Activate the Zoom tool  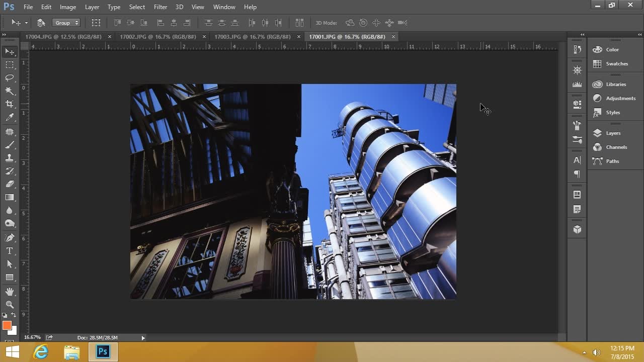point(10,305)
